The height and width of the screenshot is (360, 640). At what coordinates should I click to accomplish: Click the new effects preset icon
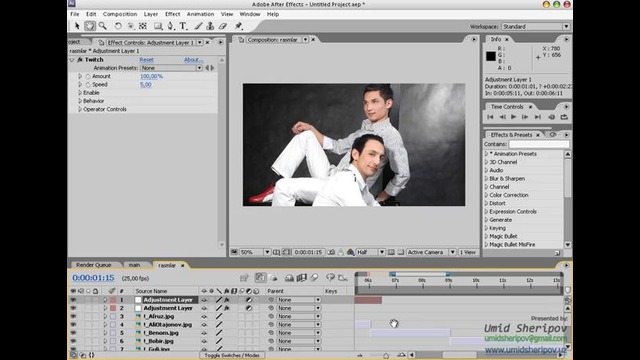point(557,253)
